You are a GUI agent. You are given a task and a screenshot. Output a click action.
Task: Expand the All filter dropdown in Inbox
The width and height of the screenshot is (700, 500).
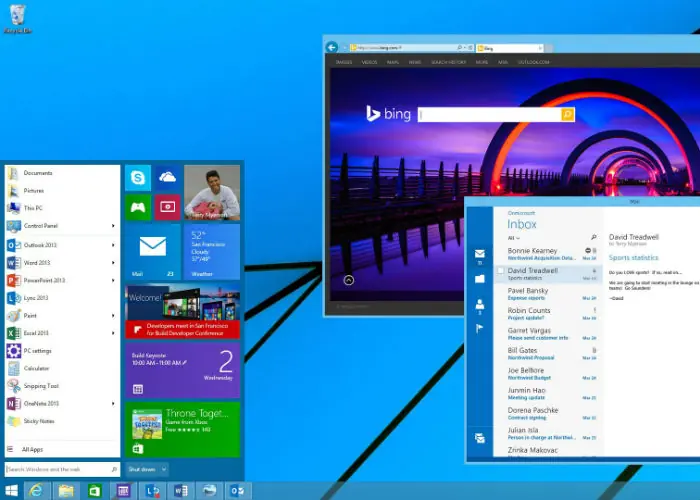pyautogui.click(x=514, y=238)
